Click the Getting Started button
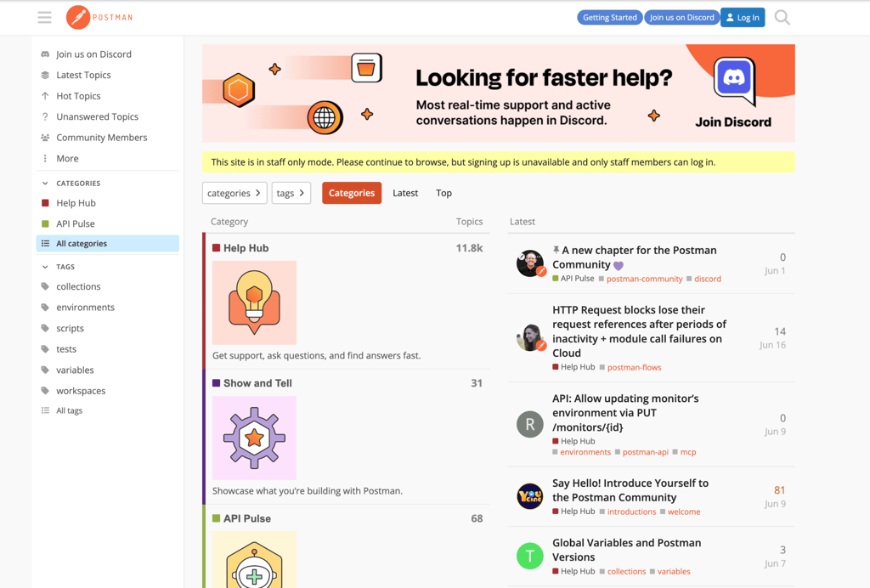 point(610,18)
